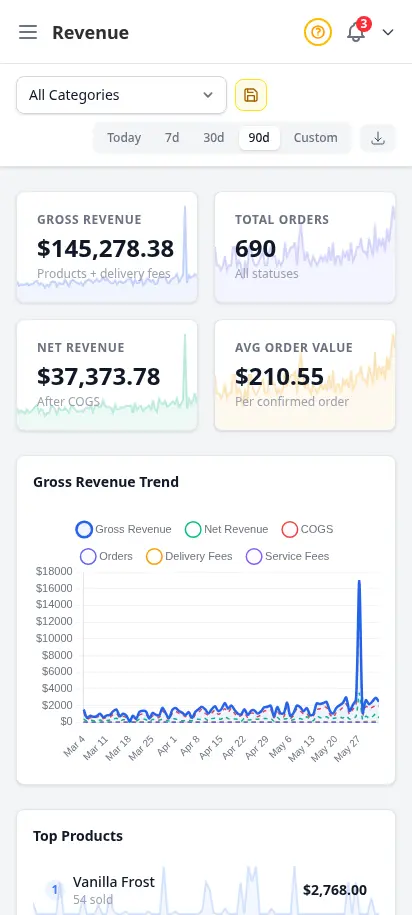Open the Gross Revenue summary card
Viewport: 412px width, 915px height.
coord(107,247)
